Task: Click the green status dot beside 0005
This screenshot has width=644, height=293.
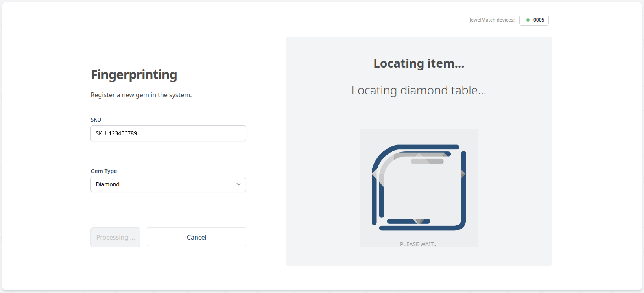Action: [528, 20]
